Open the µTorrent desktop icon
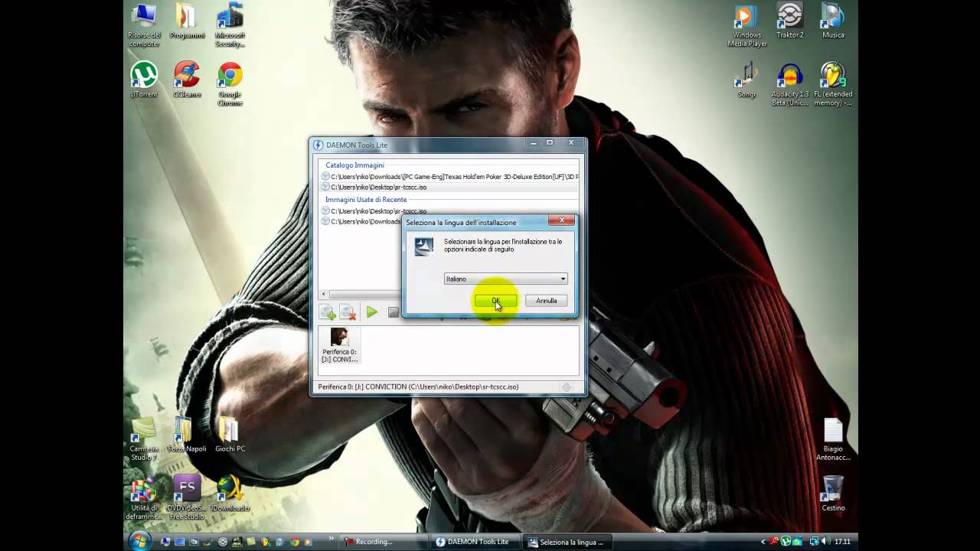This screenshot has width=980, height=551. coord(144,80)
